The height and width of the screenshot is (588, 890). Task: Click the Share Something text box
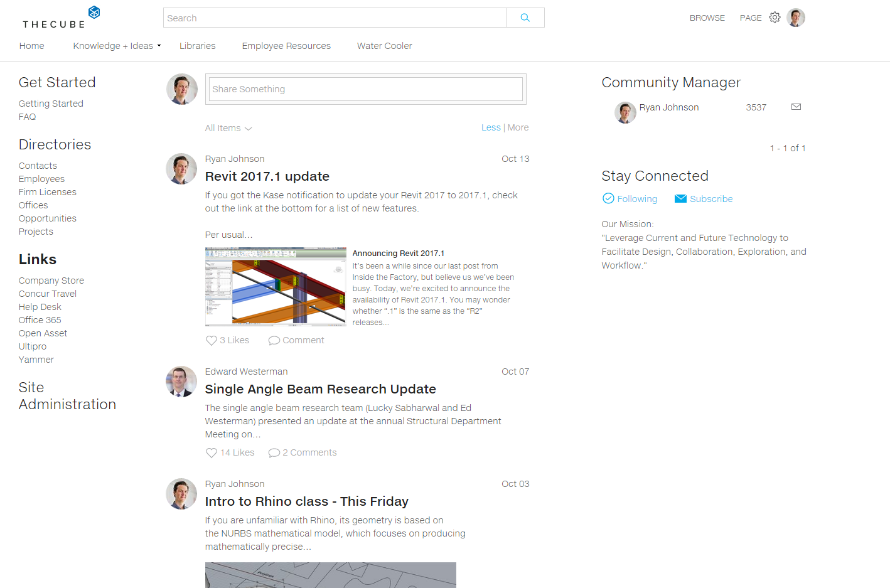tap(365, 89)
